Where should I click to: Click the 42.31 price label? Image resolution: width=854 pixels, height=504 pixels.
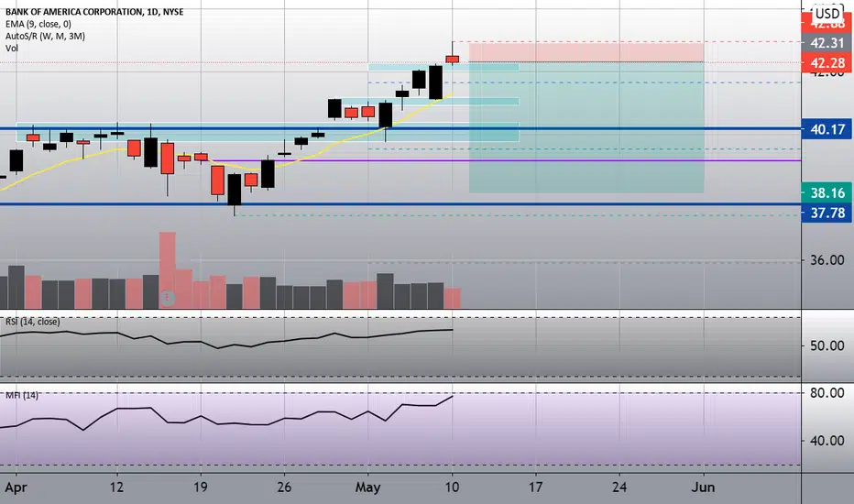coord(827,43)
